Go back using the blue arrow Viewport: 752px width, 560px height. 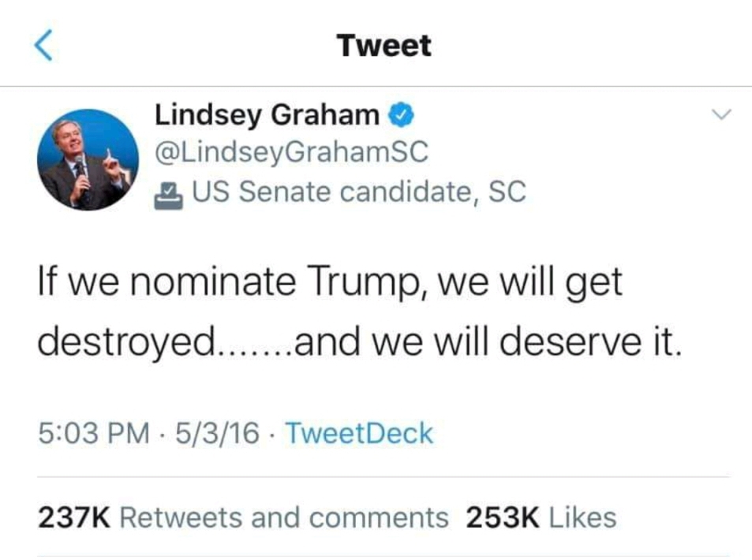coord(43,45)
